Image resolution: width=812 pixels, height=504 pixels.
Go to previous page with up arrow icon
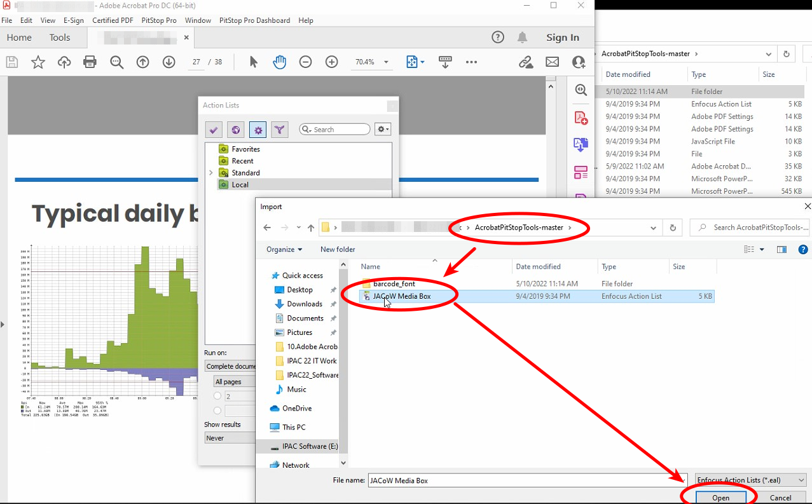click(x=142, y=62)
